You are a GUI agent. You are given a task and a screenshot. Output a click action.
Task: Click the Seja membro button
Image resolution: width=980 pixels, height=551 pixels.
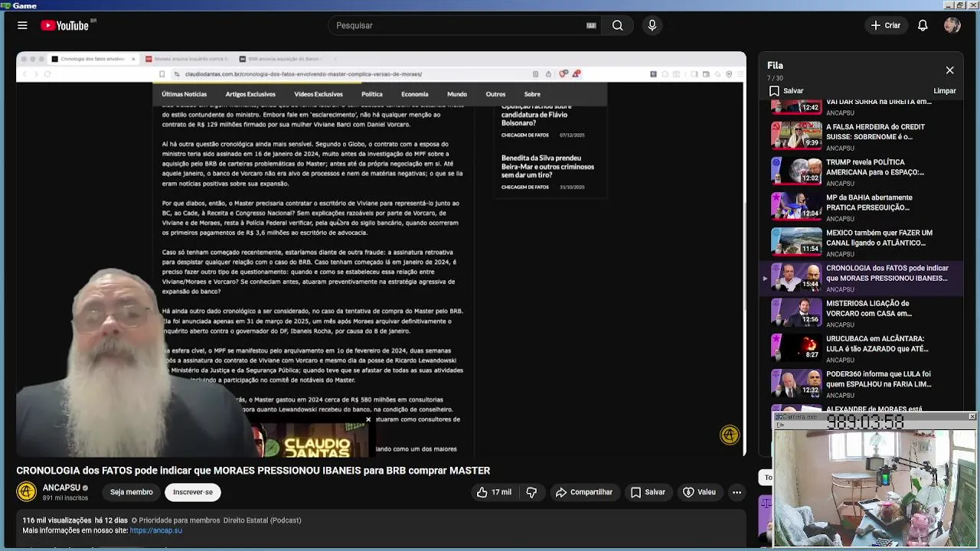point(131,492)
